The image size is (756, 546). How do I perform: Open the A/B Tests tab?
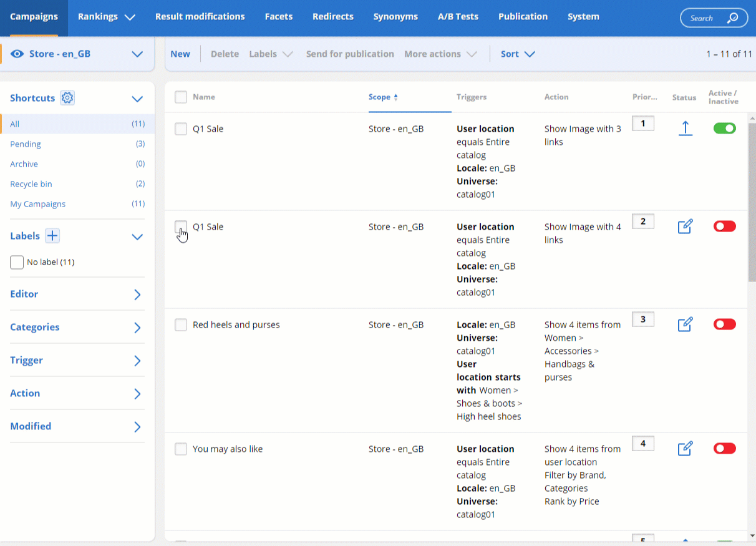pos(458,17)
